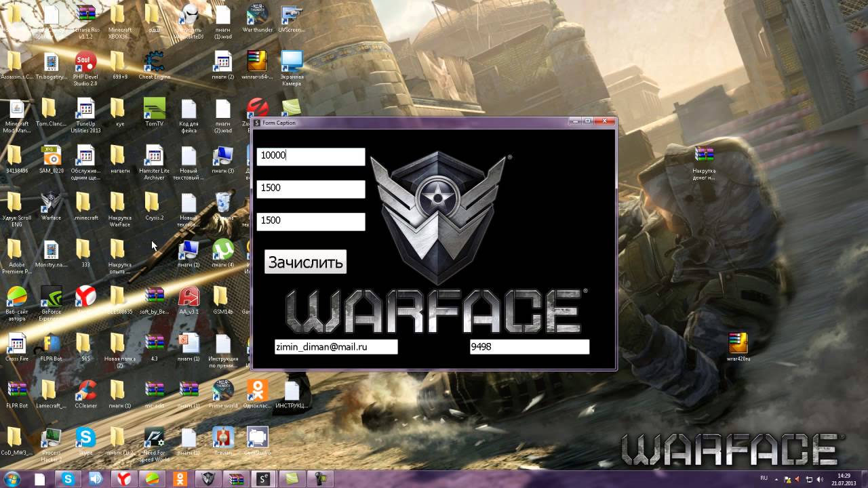Select the Travian desktop icon
This screenshot has width=868, height=488.
[x=223, y=441]
